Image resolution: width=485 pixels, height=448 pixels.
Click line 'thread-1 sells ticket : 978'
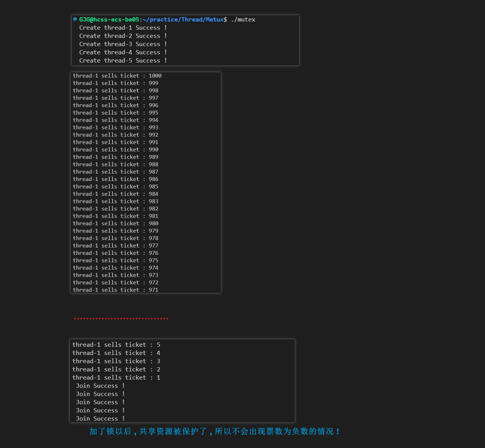[x=116, y=238]
